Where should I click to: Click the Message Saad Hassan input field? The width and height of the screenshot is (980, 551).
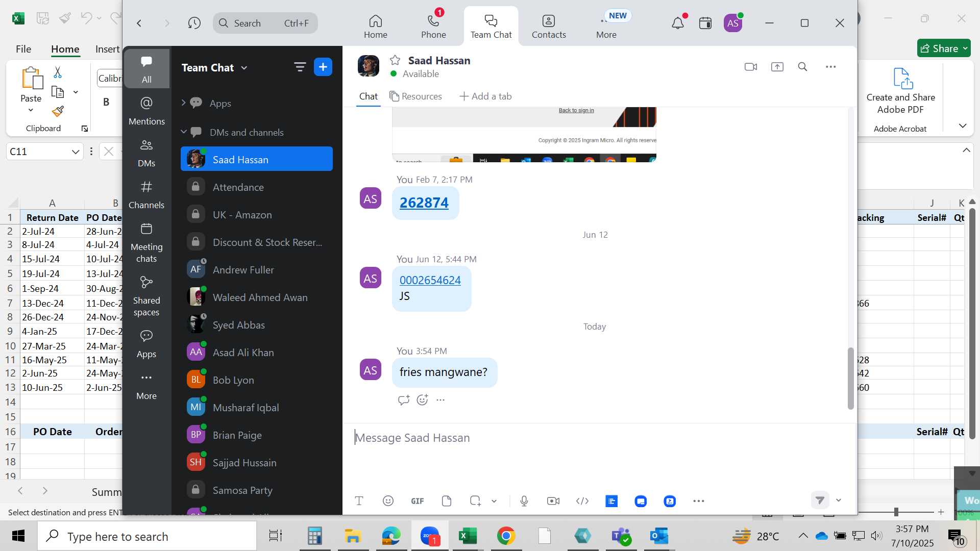(x=600, y=438)
